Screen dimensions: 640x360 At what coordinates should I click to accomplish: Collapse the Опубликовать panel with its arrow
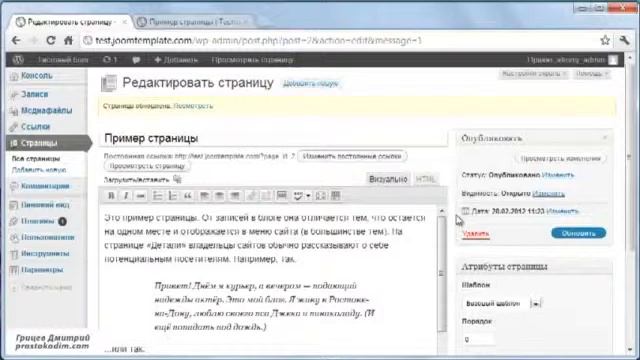point(605,138)
